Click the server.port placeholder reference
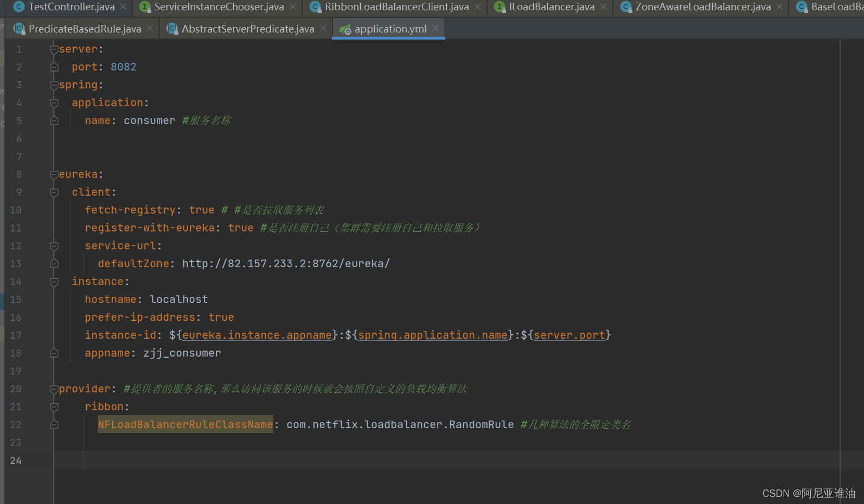 569,335
